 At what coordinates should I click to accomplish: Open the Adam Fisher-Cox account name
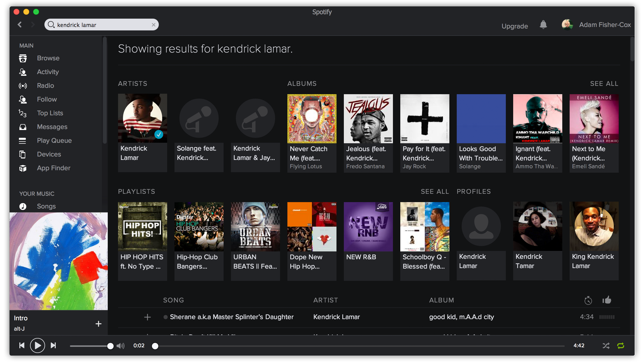pyautogui.click(x=605, y=25)
